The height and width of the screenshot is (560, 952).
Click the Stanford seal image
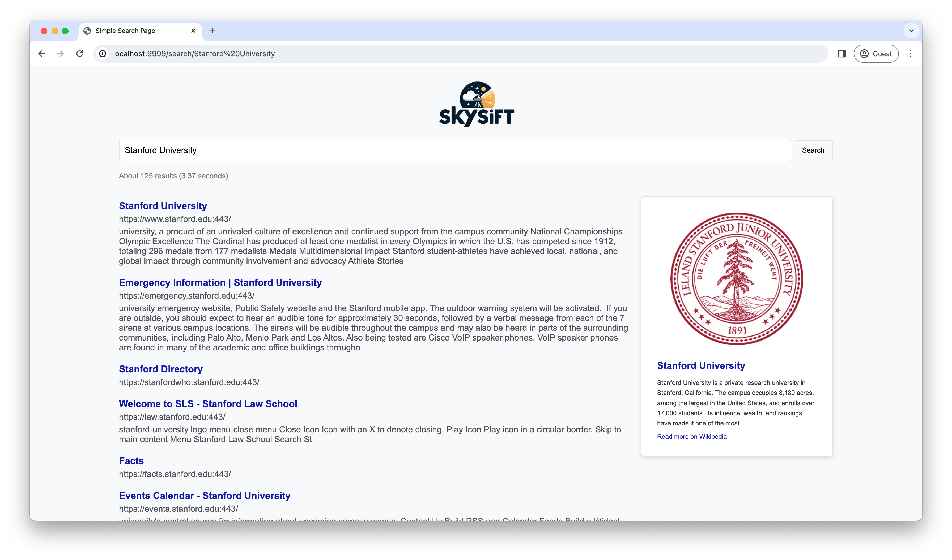[x=737, y=279]
